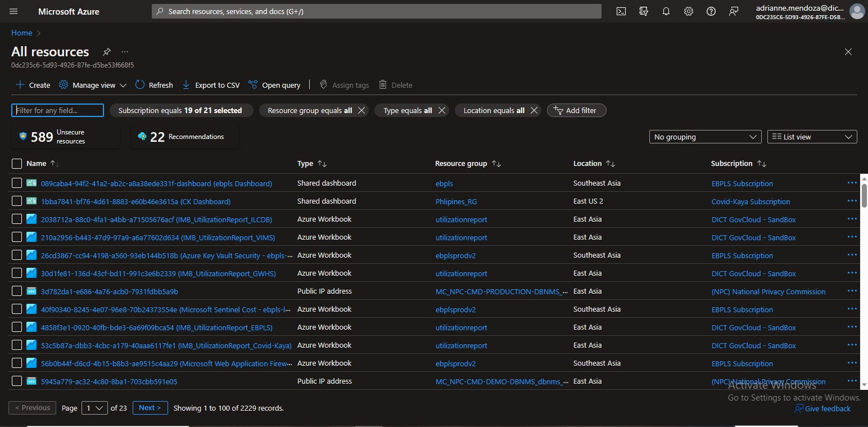Image resolution: width=868 pixels, height=427 pixels.
Task: Open the 5945a779 public IP address link
Action: point(109,381)
